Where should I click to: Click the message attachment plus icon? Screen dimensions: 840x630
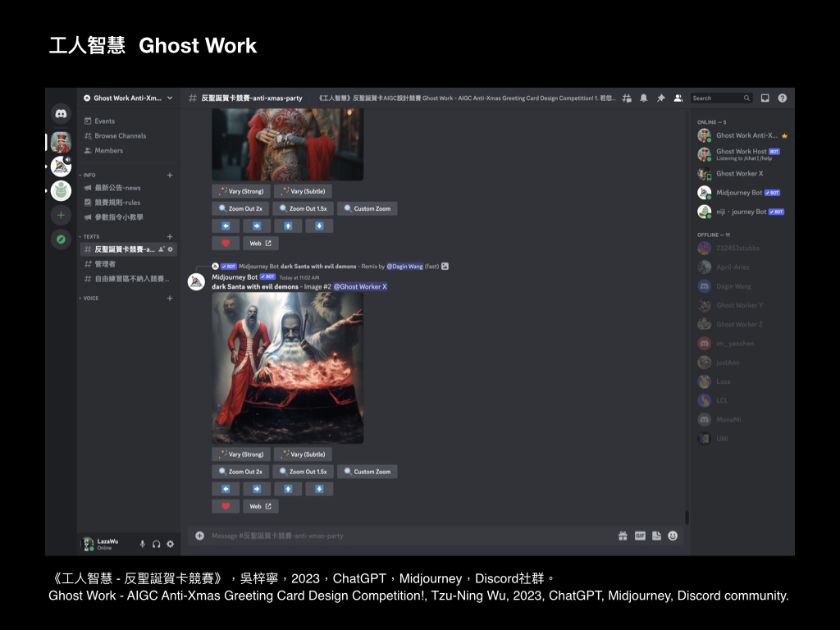(200, 536)
